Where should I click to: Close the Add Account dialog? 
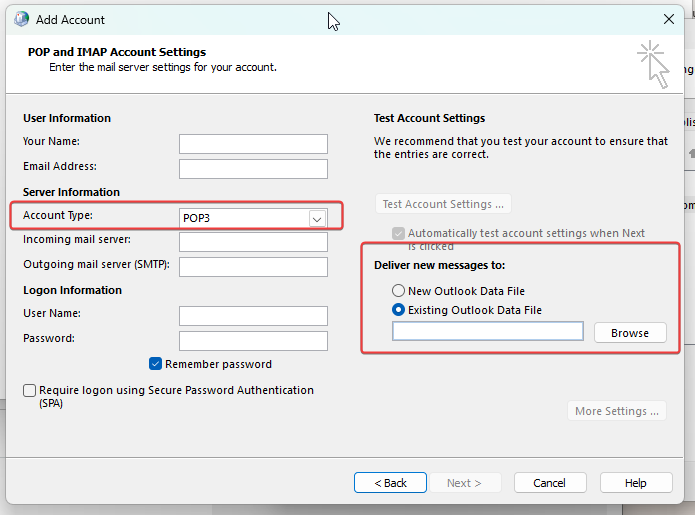pos(668,19)
